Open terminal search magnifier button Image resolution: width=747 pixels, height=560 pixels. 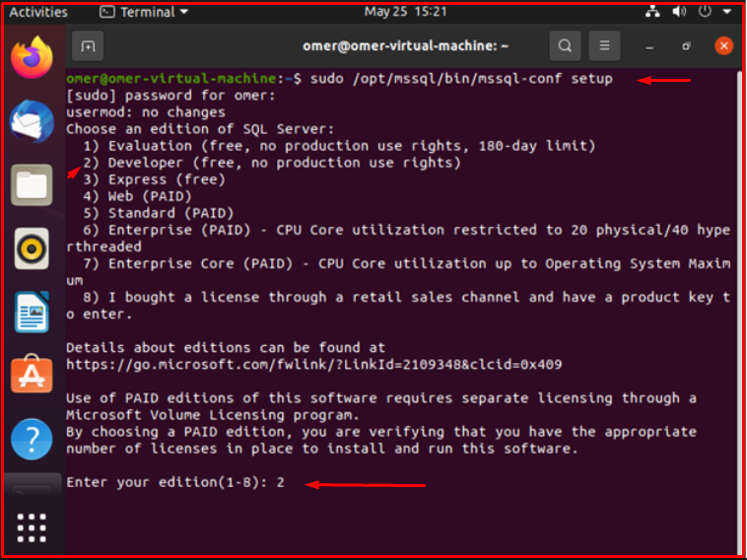pos(565,46)
